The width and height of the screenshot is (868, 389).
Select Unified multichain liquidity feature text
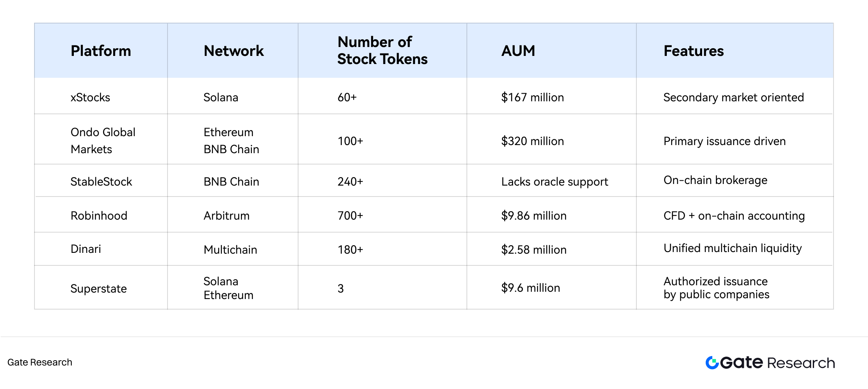[x=733, y=248]
